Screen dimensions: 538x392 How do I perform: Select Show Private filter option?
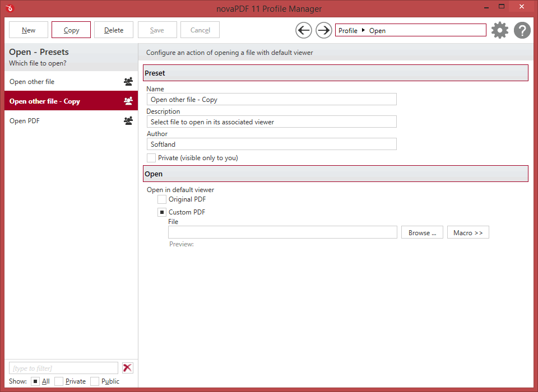tap(59, 381)
